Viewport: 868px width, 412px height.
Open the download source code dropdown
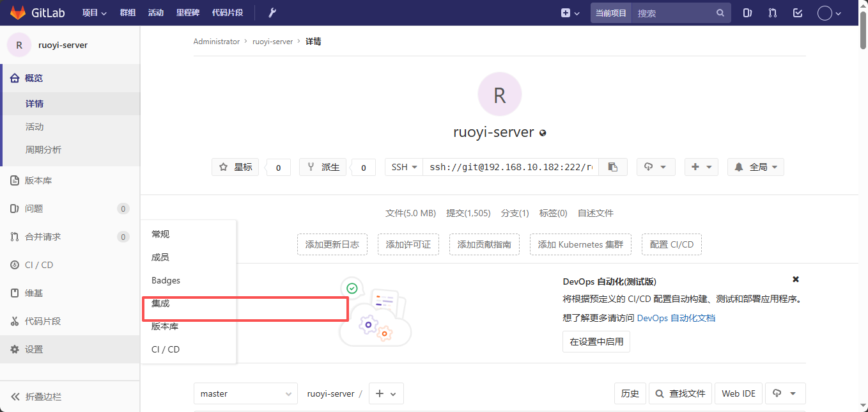pos(656,167)
